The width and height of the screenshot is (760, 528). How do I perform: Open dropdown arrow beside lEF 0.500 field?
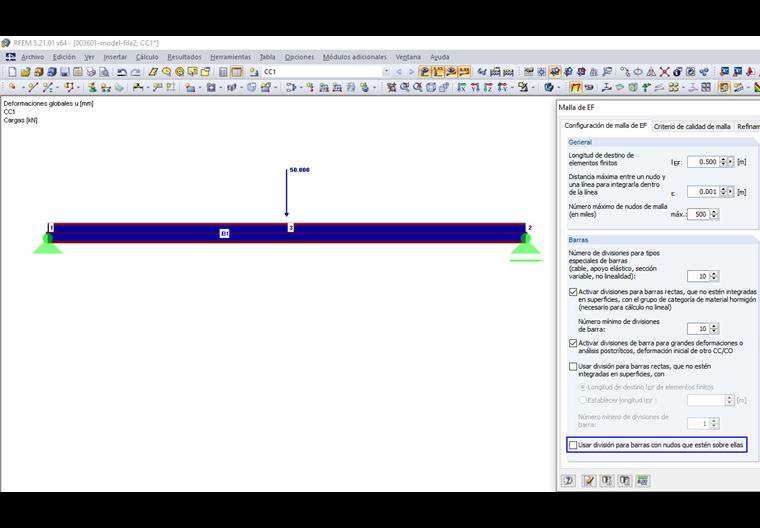(730, 162)
